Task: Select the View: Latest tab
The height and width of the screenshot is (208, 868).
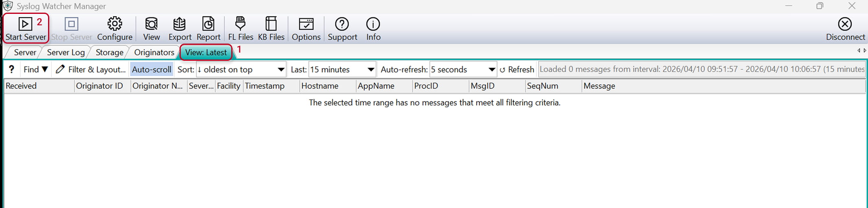Action: pyautogui.click(x=206, y=52)
